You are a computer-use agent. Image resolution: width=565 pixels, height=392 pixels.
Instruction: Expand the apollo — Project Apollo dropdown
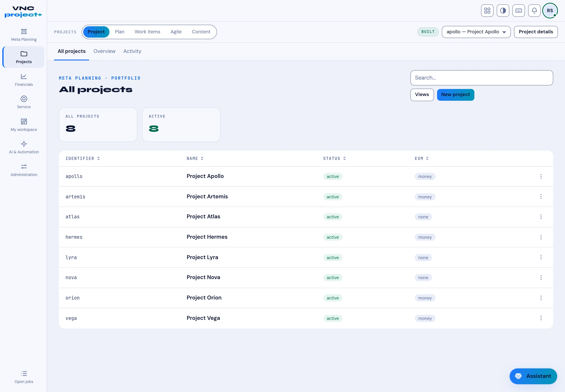coord(476,32)
